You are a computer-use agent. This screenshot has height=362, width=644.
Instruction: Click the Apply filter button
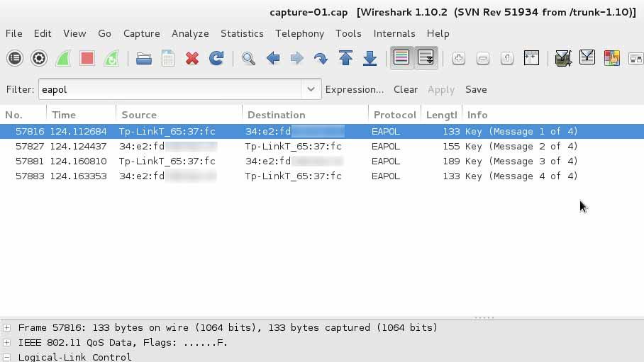pos(441,89)
